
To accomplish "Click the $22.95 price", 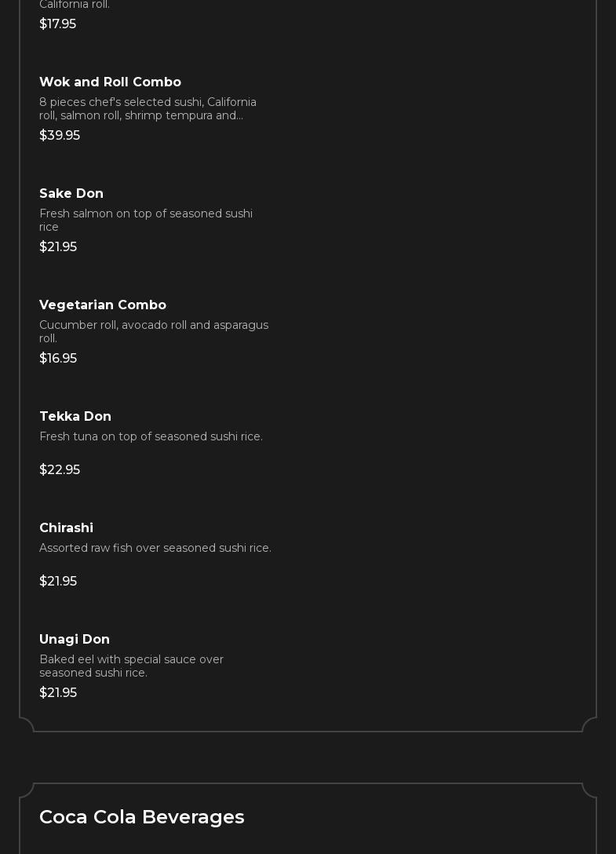I will [x=60, y=470].
